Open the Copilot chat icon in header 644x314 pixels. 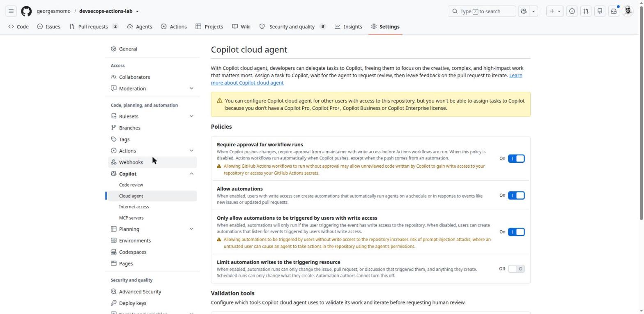click(524, 11)
